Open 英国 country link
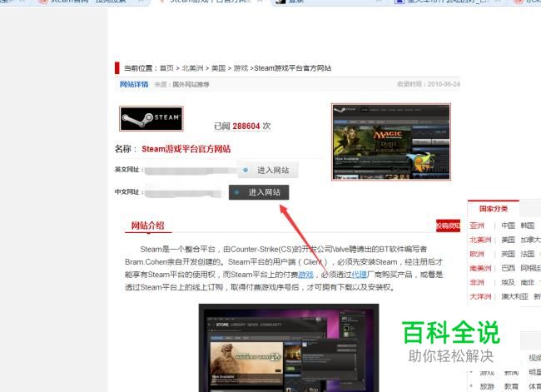 click(x=508, y=255)
